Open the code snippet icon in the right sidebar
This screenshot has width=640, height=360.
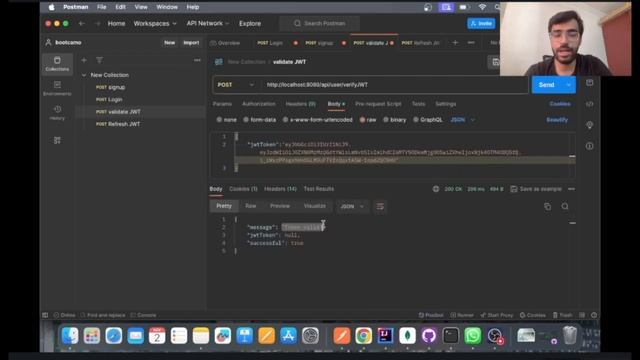coord(589,104)
